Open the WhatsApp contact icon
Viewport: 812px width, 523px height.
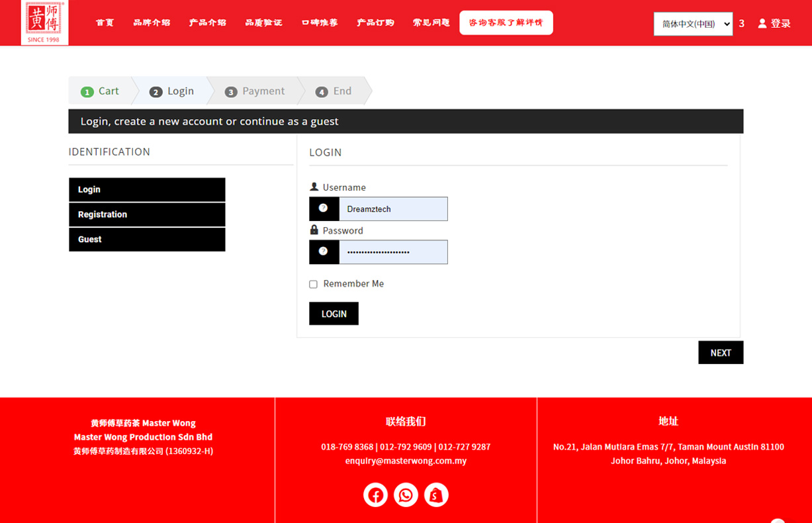pyautogui.click(x=406, y=495)
